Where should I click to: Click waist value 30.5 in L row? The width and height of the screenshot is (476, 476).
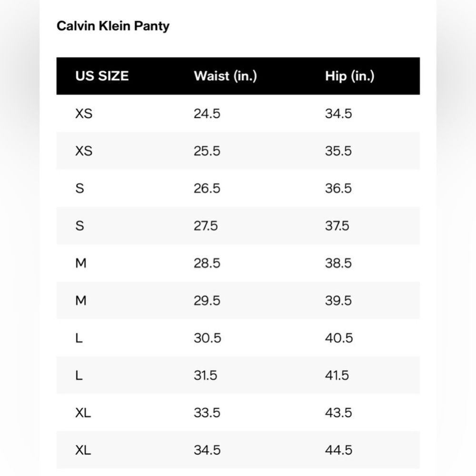[x=208, y=338]
